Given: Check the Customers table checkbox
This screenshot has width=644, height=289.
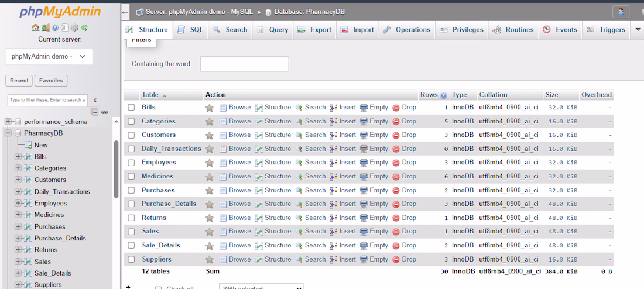Looking at the screenshot, I should 131,135.
